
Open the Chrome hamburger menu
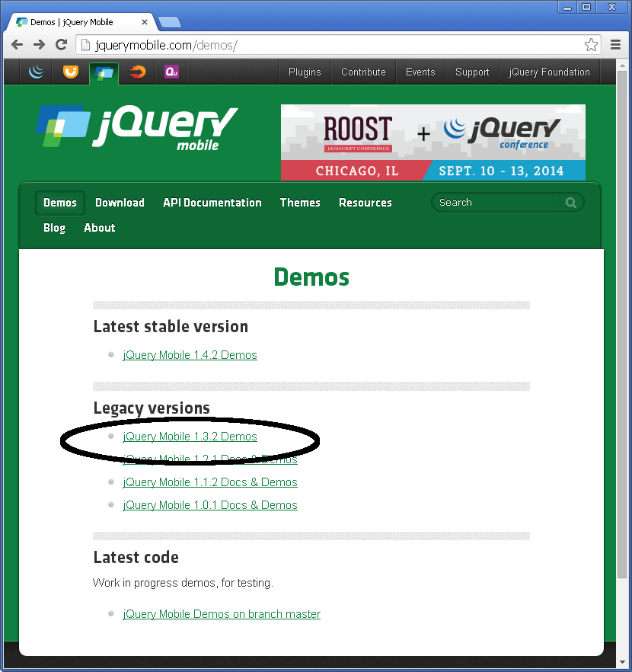coord(616,44)
